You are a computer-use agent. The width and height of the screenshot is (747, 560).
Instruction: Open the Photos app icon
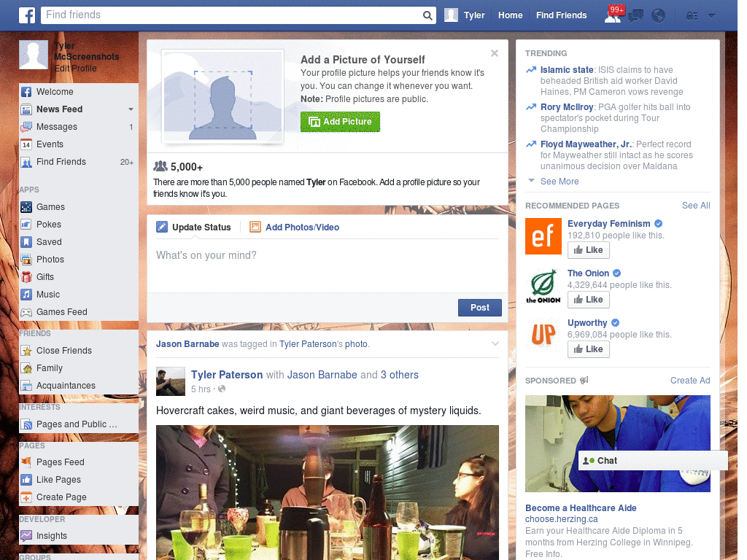pos(26,260)
